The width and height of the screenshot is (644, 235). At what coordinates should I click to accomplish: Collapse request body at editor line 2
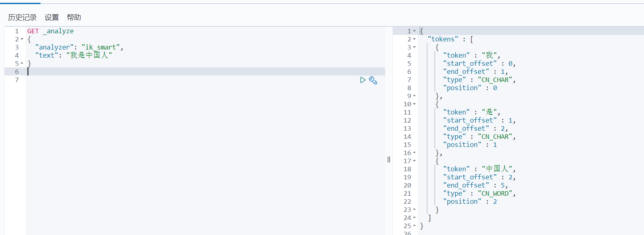point(22,39)
